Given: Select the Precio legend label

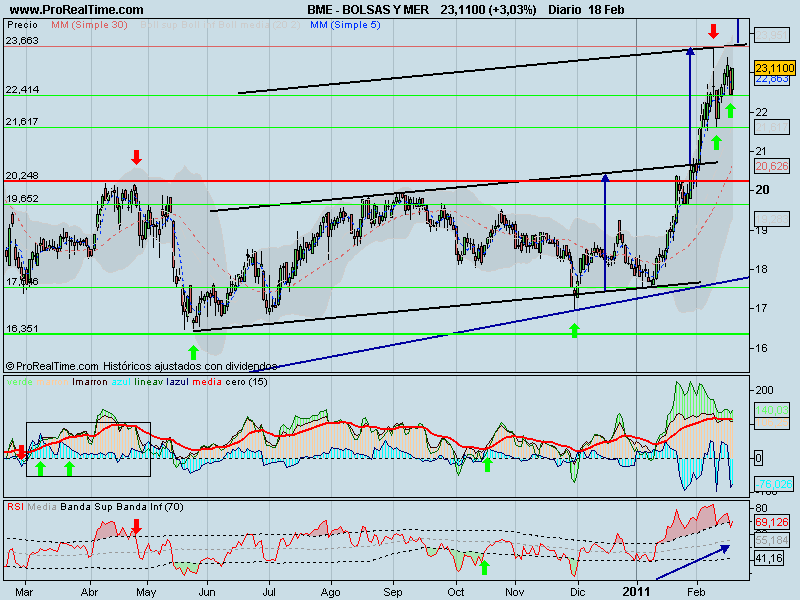Looking at the screenshot, I should [x=22, y=24].
